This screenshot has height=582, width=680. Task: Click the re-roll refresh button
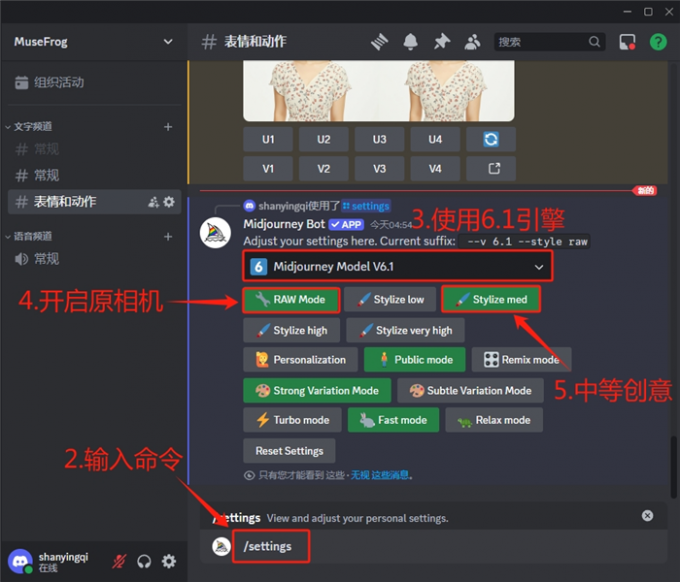(491, 139)
